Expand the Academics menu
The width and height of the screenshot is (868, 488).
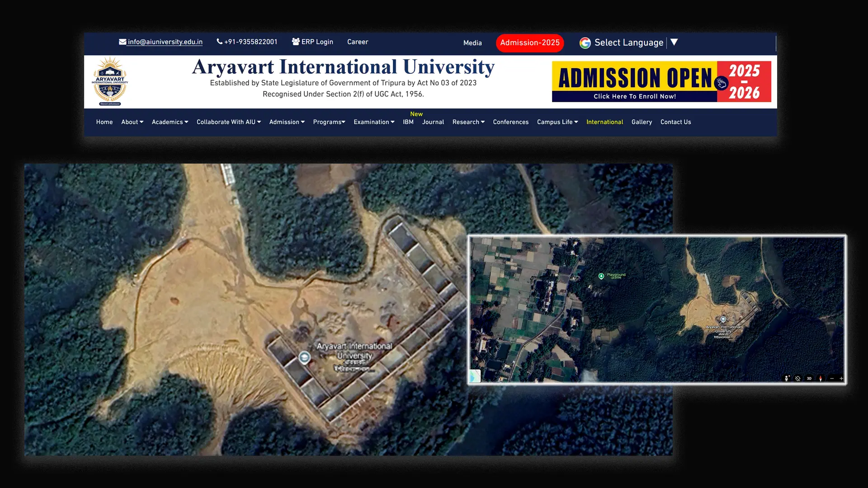pos(170,122)
